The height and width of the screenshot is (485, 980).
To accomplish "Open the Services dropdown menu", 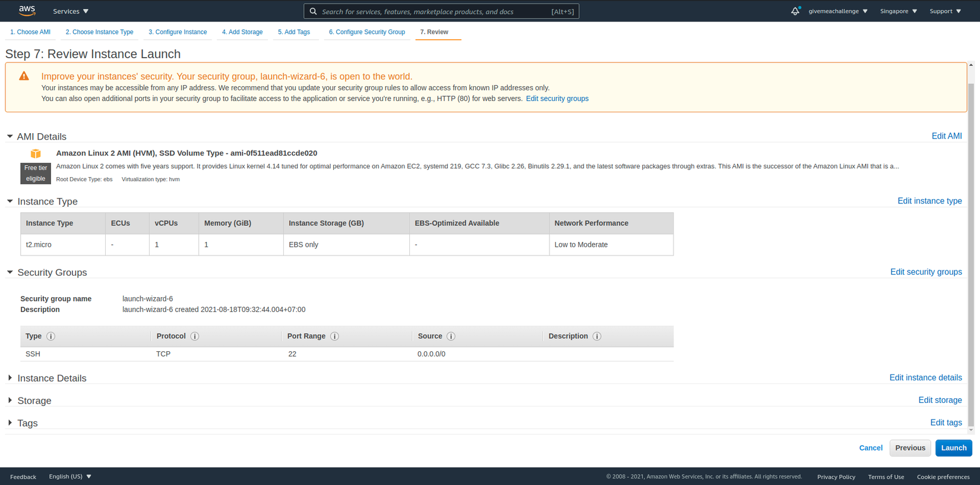I will 71,11.
